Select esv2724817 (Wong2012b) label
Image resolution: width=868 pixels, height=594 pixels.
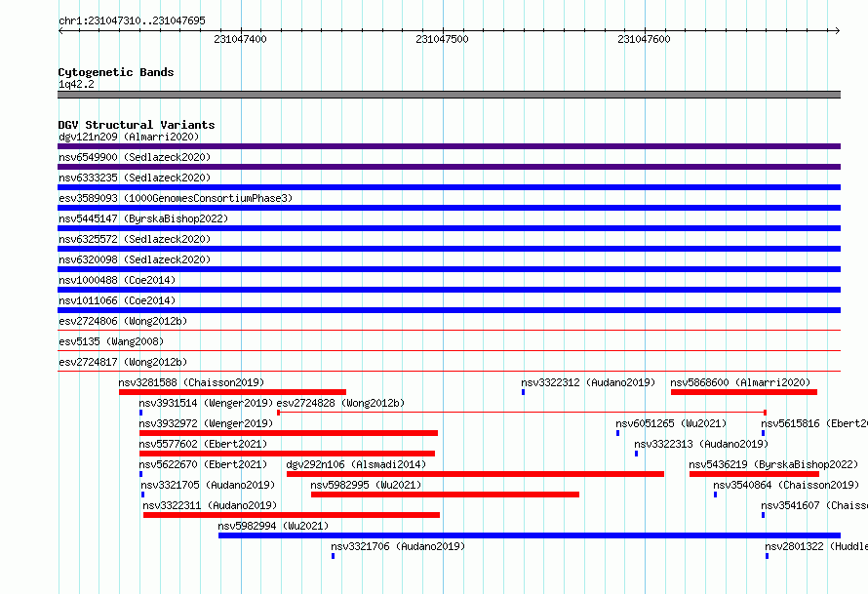pos(123,362)
